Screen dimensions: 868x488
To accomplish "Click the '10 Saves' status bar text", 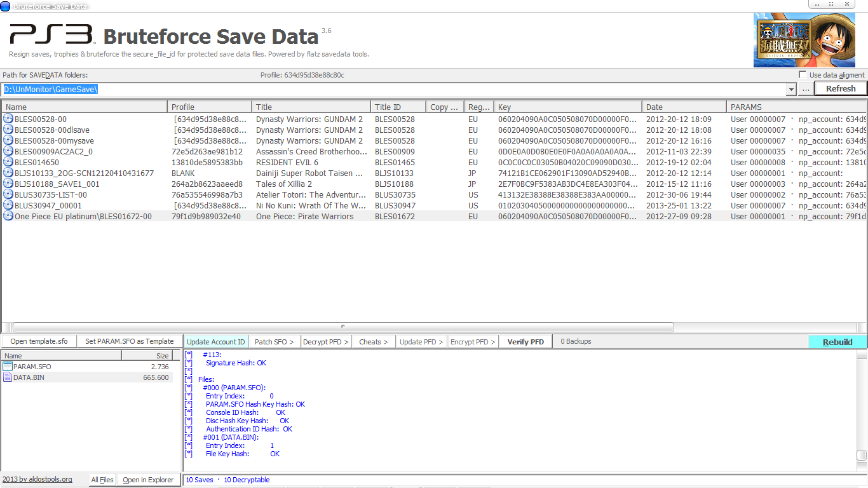I will 200,480.
